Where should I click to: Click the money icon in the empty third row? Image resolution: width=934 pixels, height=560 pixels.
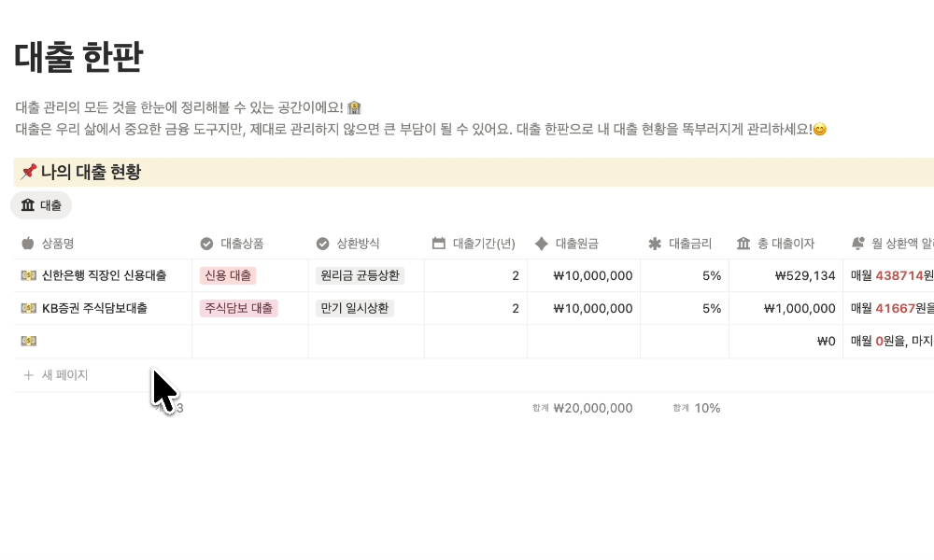point(28,341)
